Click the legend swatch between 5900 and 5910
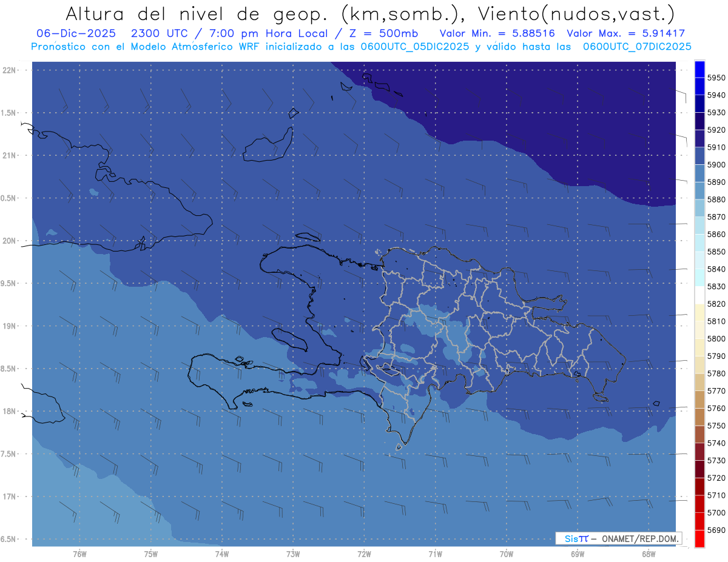Image resolution: width=728 pixels, height=562 pixels. pyautogui.click(x=699, y=156)
